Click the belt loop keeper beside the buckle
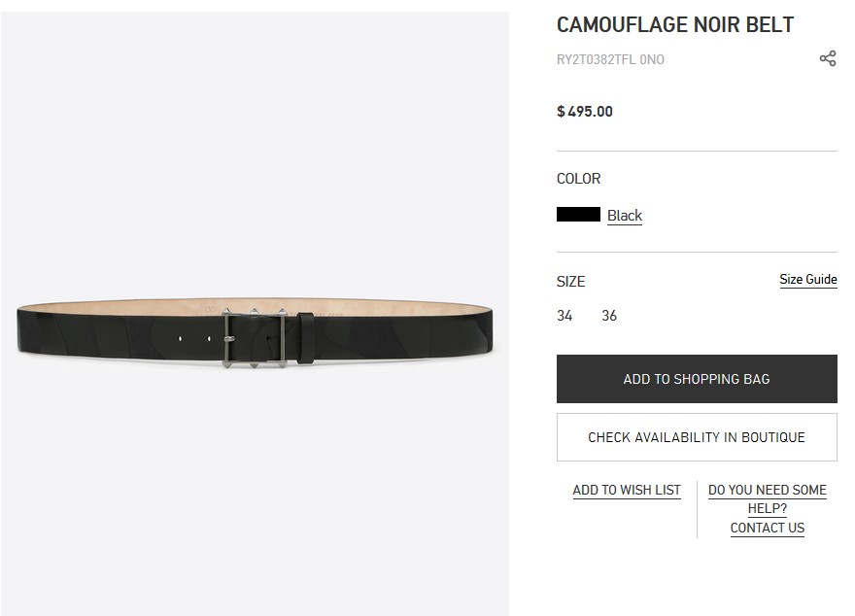855x616 pixels. pyautogui.click(x=305, y=337)
